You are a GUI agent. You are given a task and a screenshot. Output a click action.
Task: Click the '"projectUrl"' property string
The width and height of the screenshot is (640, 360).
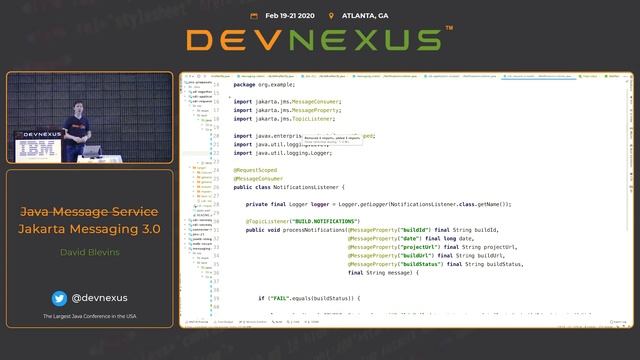418,247
